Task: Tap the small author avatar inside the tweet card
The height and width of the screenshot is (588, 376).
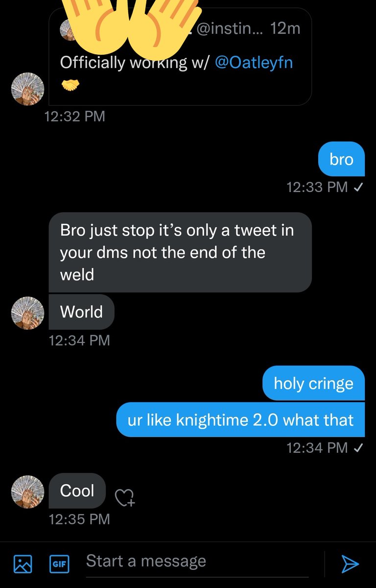Action: 69,31
